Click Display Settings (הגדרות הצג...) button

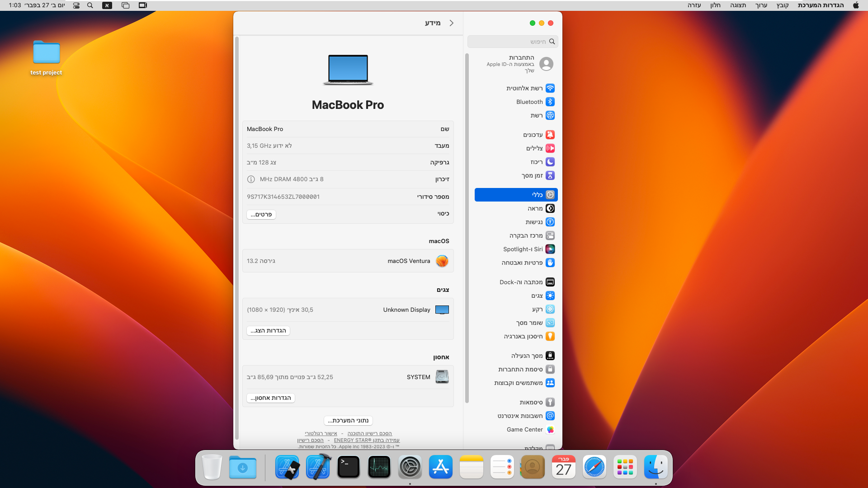coord(269,331)
